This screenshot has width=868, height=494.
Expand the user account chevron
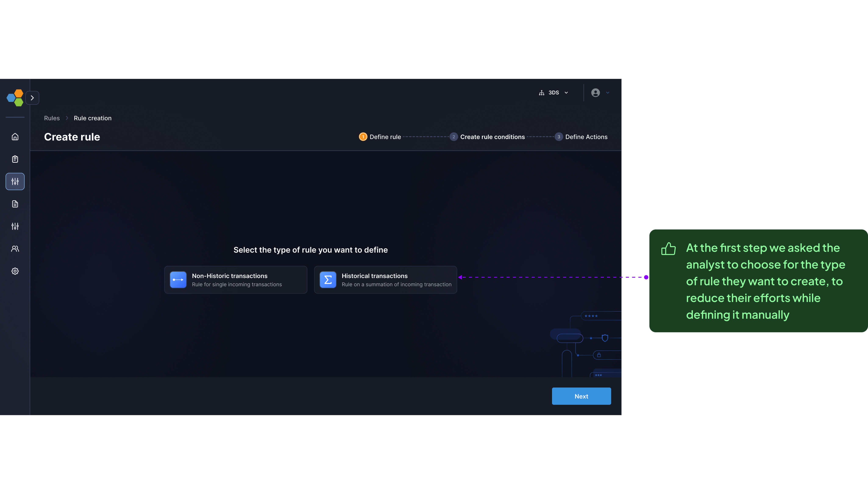pyautogui.click(x=608, y=93)
